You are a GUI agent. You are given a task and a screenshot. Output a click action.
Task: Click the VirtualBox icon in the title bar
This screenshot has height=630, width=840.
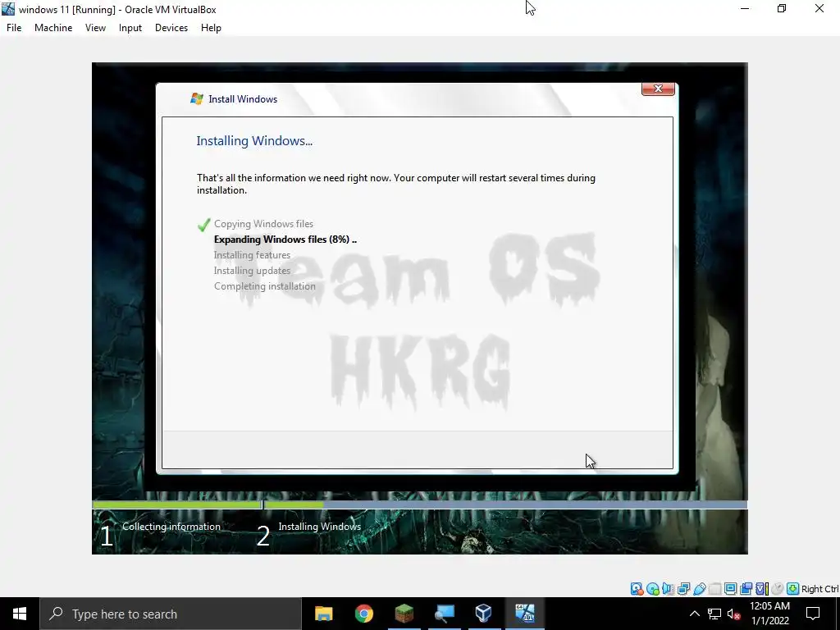pos(8,9)
